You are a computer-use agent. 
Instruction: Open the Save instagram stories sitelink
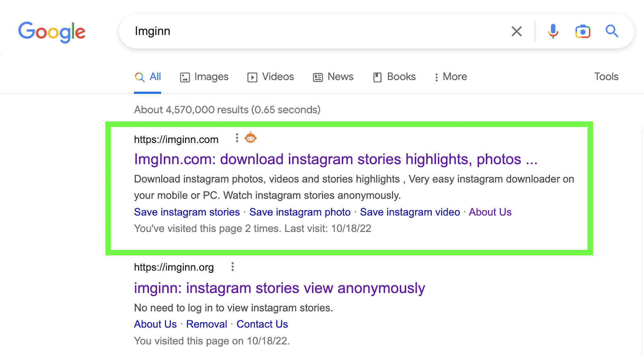(x=187, y=212)
